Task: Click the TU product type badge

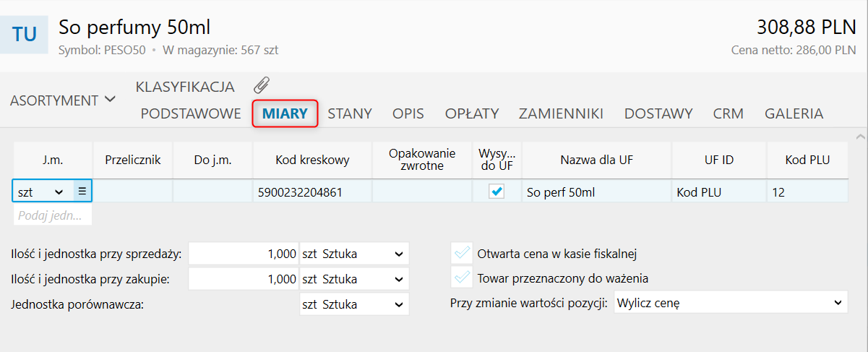Action: (25, 34)
